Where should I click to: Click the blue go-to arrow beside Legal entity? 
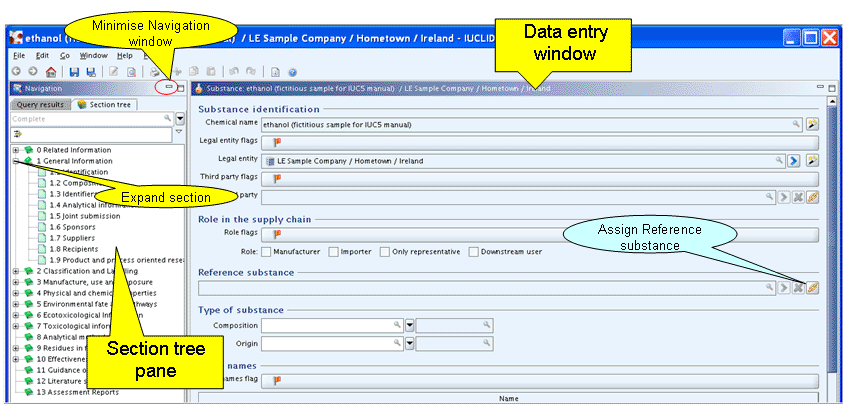pyautogui.click(x=794, y=160)
